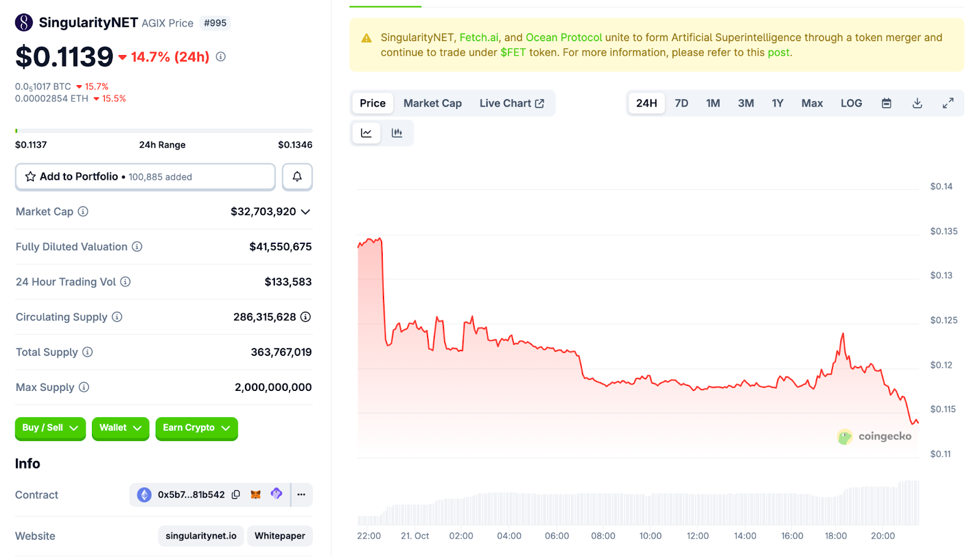Select the candlestick chart view
This screenshot has width=980, height=557.
[398, 132]
